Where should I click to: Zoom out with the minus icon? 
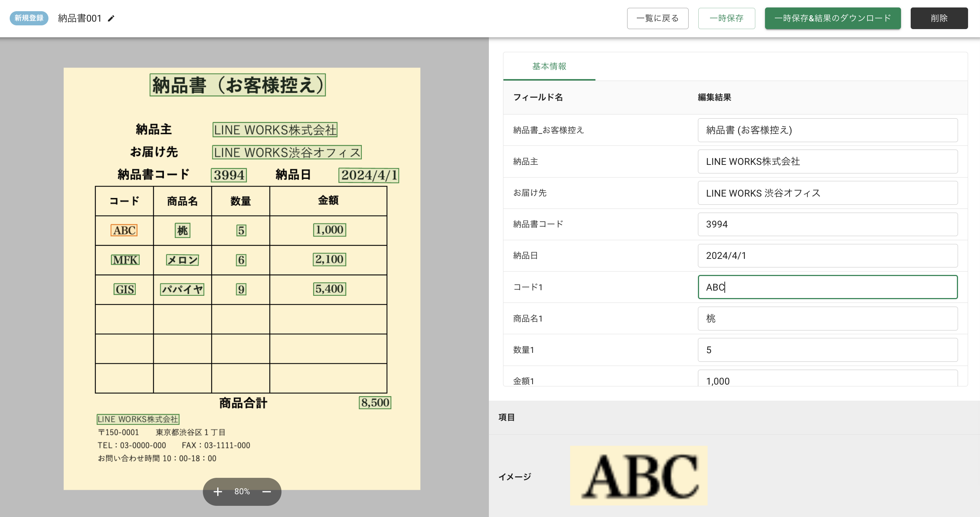pos(267,492)
